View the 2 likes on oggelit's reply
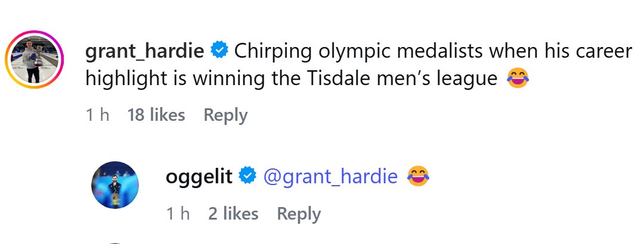Image resolution: width=644 pixels, height=244 pixels. click(233, 214)
